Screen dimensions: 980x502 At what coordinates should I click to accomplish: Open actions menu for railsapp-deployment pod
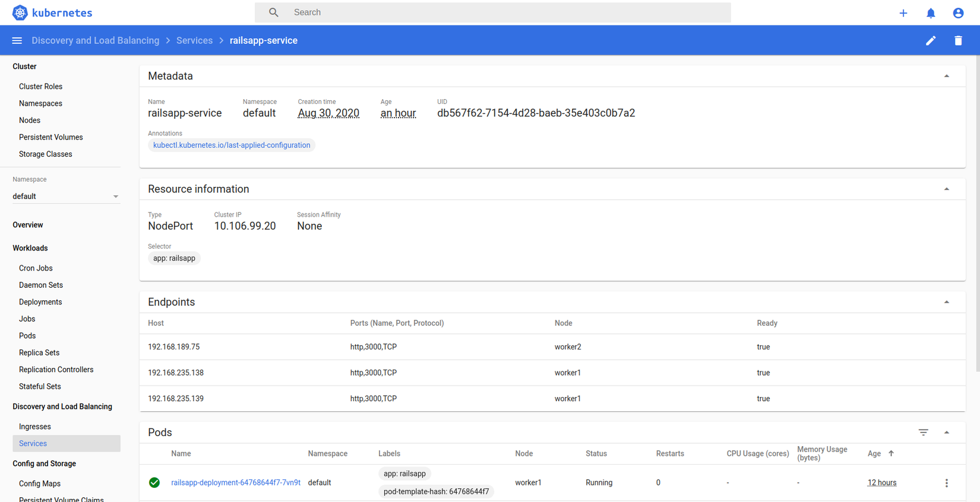pos(946,483)
